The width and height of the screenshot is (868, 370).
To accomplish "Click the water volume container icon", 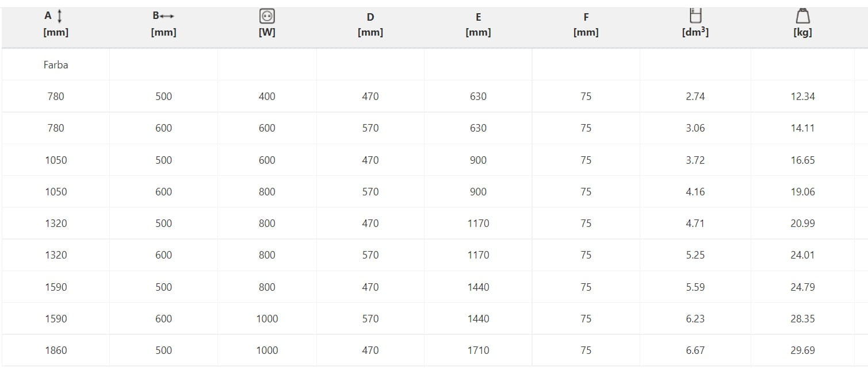I will pos(695,16).
